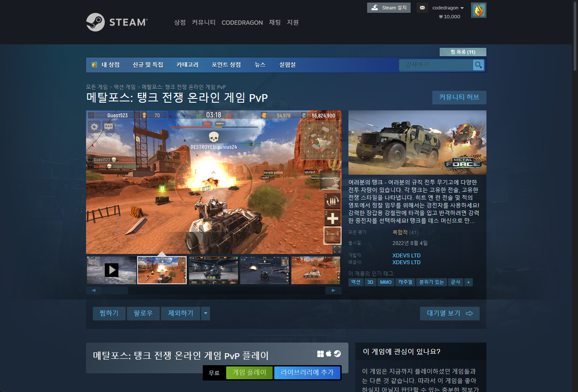This screenshot has height=392, width=578.
Task: Click the thumbnail strip scrollbar handle
Action: point(115,291)
